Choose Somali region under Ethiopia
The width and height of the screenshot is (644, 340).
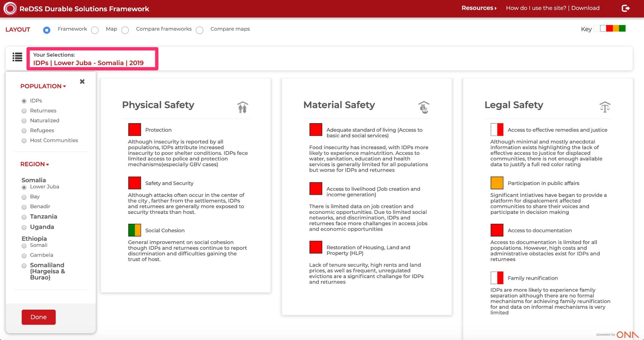pyautogui.click(x=24, y=246)
